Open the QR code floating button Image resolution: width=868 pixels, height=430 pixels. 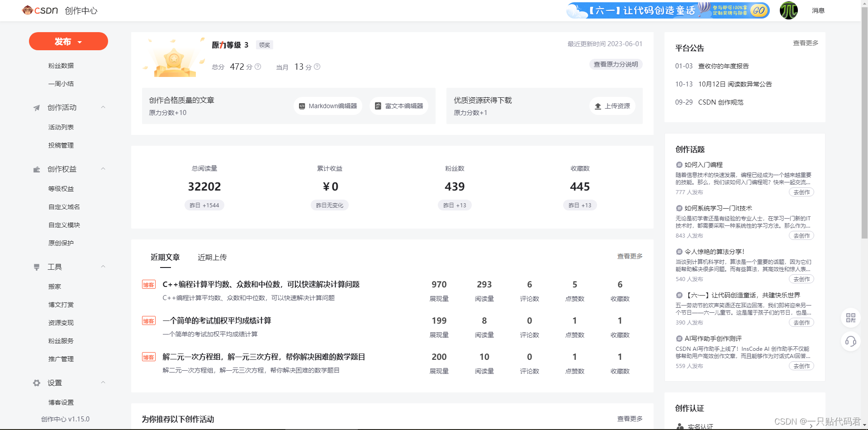click(x=850, y=318)
